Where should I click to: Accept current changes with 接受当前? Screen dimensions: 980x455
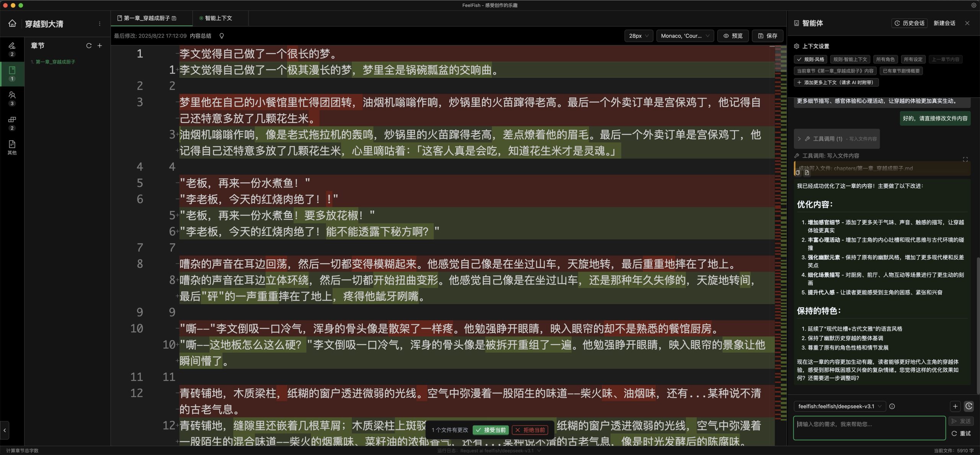click(491, 430)
